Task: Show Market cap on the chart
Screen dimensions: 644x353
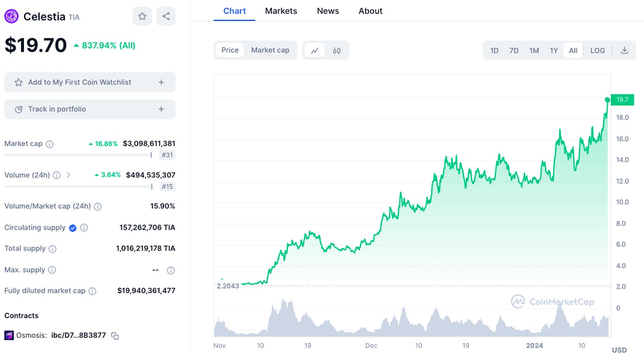Action: [x=270, y=50]
